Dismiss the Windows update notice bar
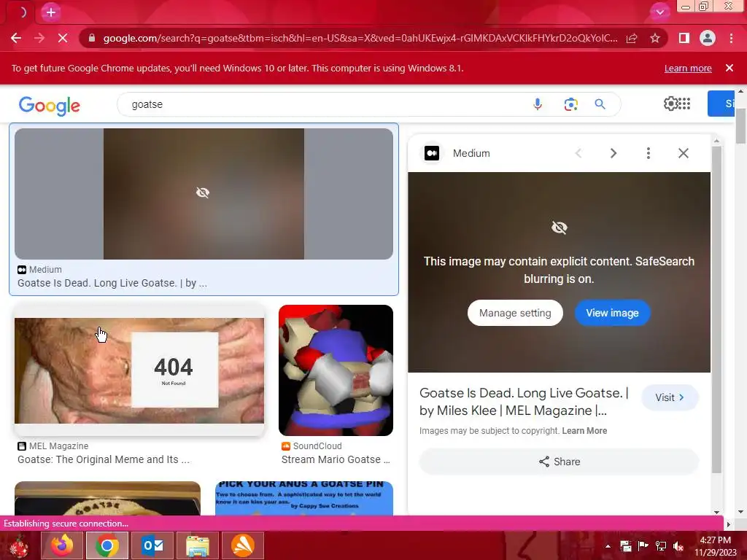 tap(729, 68)
